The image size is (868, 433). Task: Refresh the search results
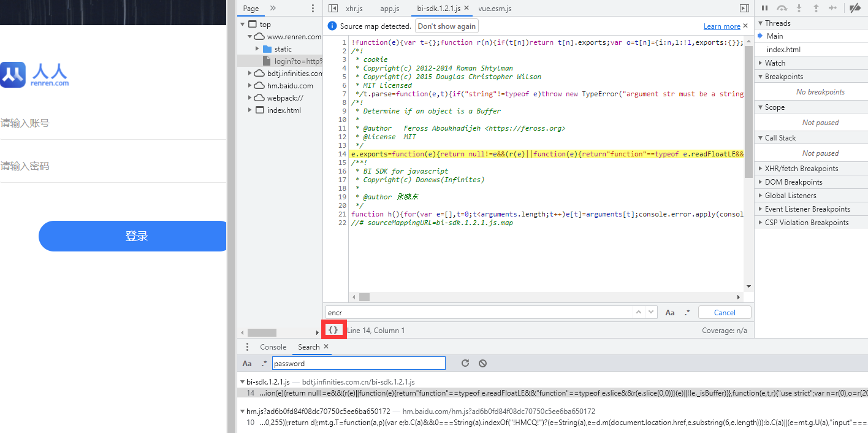[x=465, y=363]
